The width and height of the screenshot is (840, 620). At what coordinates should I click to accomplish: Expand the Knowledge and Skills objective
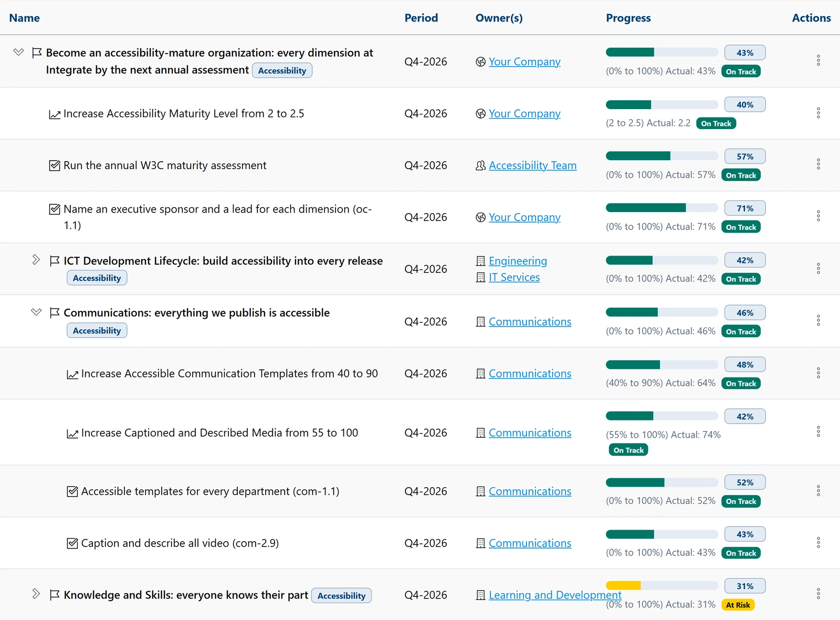tap(36, 594)
